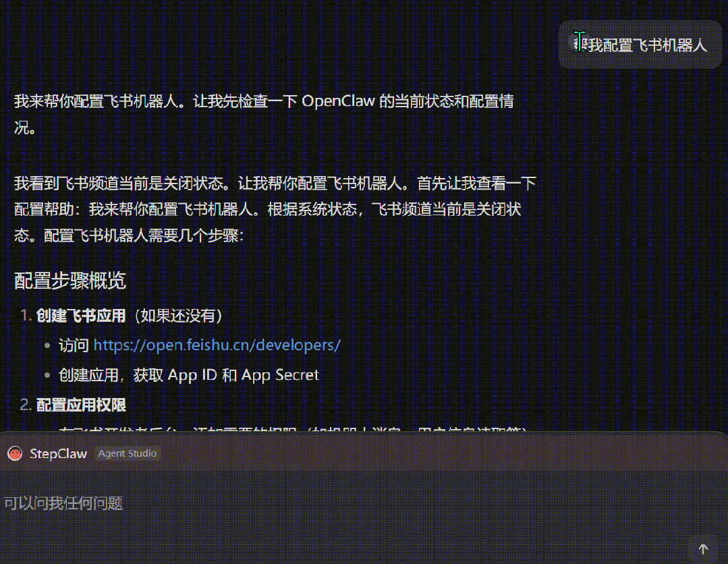Viewport: 728px width, 564px height.
Task: Click the upward arrow submit icon
Action: (x=702, y=547)
